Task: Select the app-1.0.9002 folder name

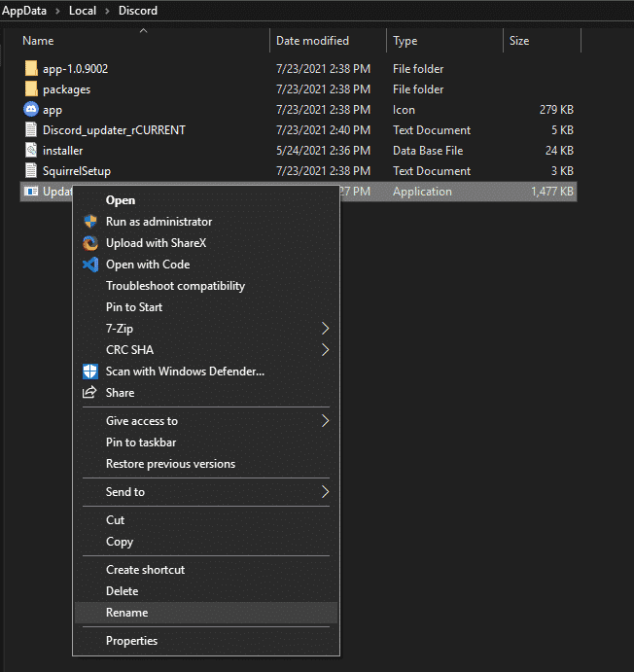Action: pyautogui.click(x=76, y=69)
